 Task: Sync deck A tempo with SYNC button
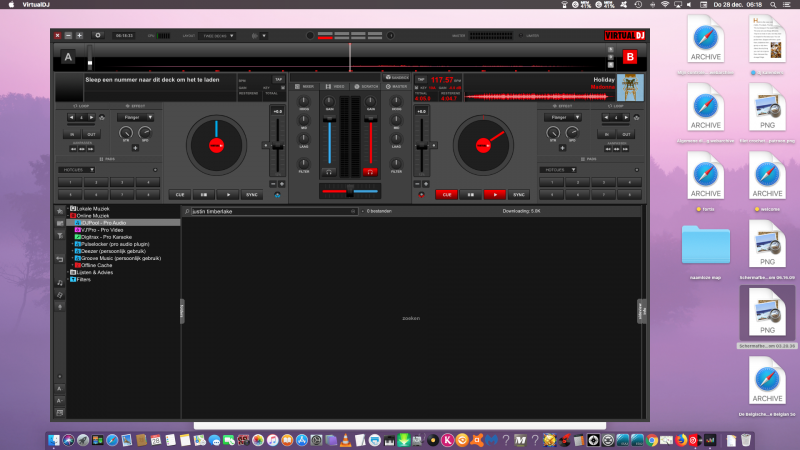pyautogui.click(x=252, y=194)
